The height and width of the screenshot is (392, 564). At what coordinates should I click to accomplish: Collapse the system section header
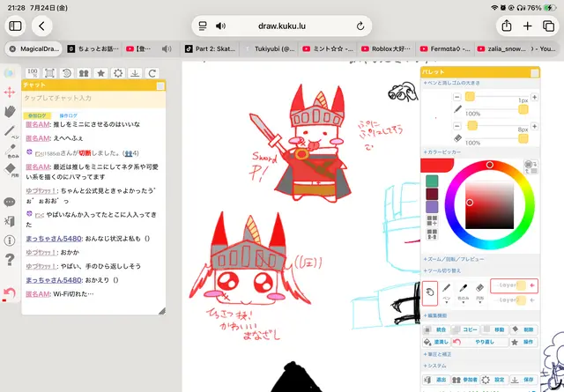(434, 366)
